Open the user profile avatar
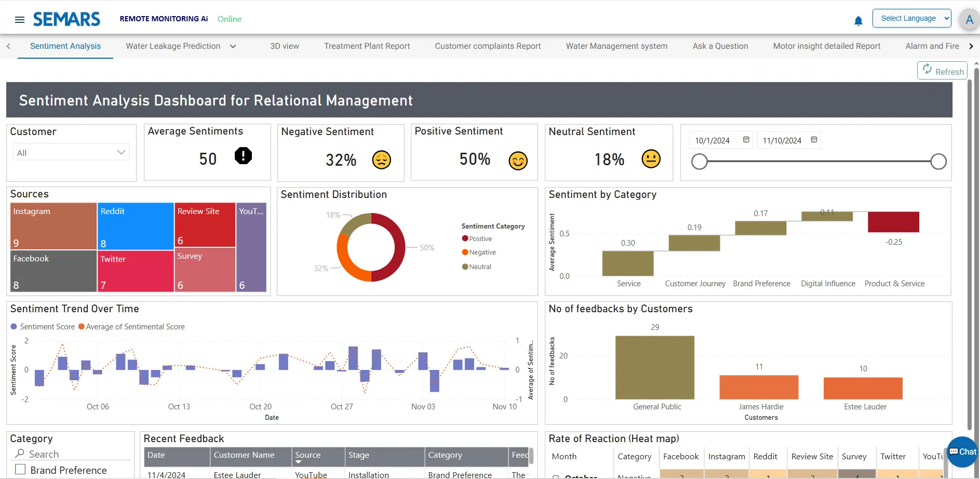The width and height of the screenshot is (980, 479). [969, 20]
